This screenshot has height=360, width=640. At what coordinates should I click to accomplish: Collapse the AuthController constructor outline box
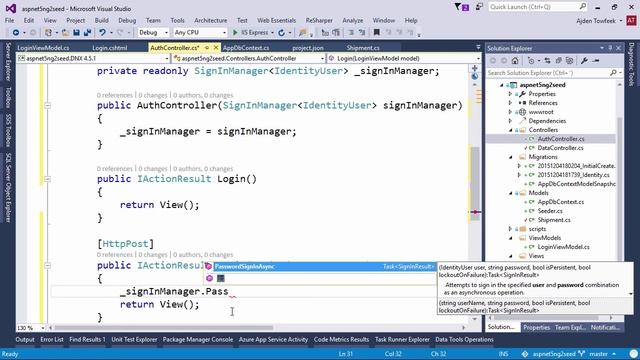(47, 106)
